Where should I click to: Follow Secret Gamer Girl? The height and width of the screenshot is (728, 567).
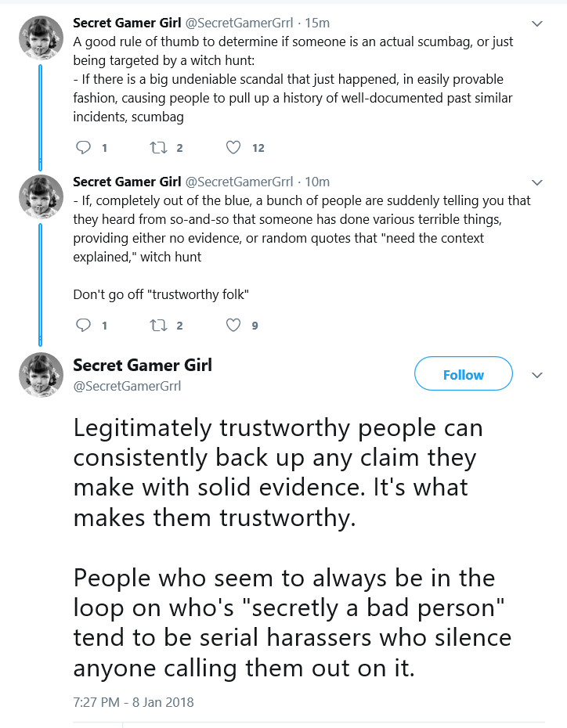464,373
